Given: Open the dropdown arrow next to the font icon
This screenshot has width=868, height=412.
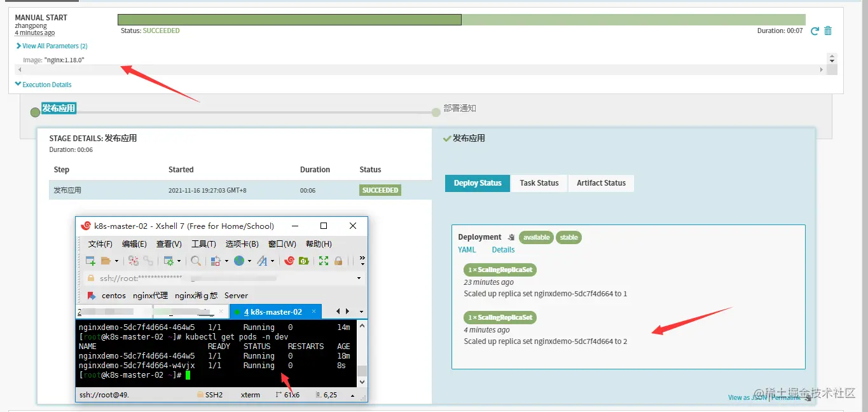Looking at the screenshot, I should click(272, 261).
